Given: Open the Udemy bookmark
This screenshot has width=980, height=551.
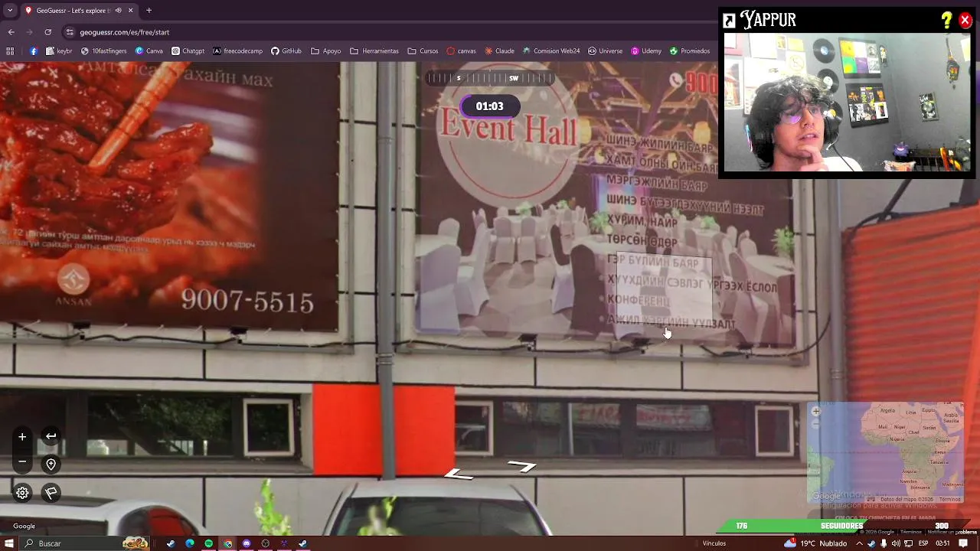Looking at the screenshot, I should 646,51.
